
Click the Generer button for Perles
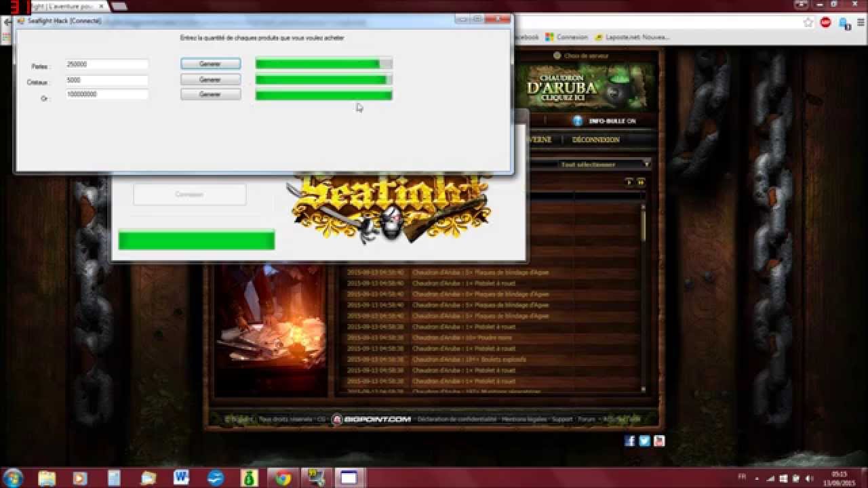[x=210, y=64]
